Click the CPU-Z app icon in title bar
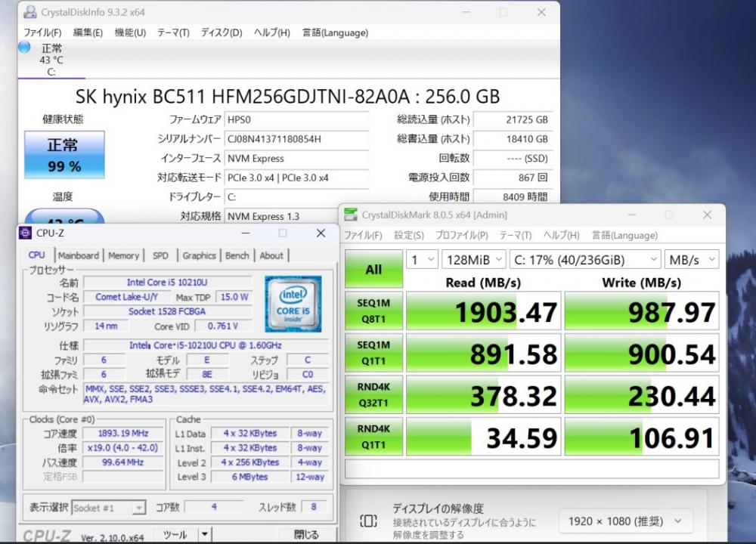Screen dimensions: 756x544 pyautogui.click(x=25, y=233)
